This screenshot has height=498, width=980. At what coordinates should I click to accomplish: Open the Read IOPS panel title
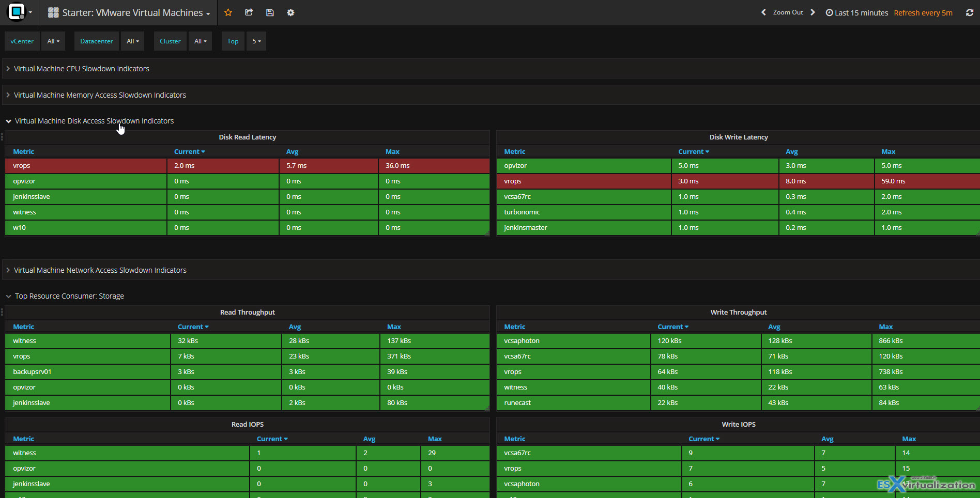tap(248, 424)
